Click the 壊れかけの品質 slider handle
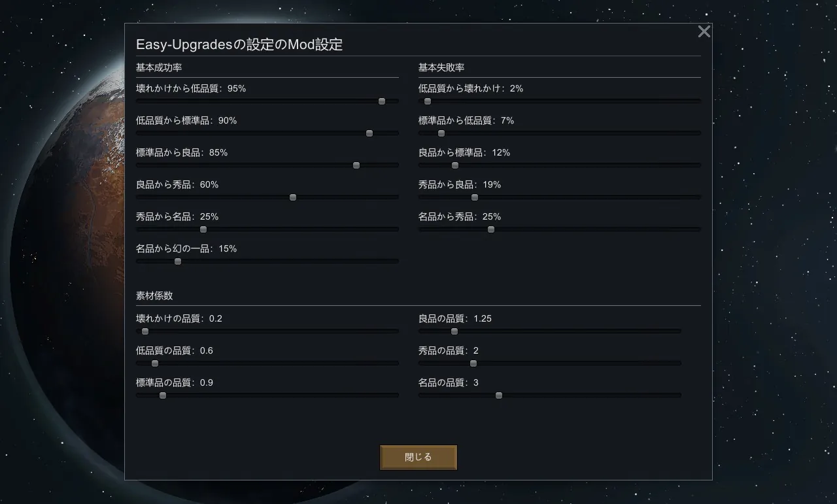The height and width of the screenshot is (504, 837). pos(145,331)
